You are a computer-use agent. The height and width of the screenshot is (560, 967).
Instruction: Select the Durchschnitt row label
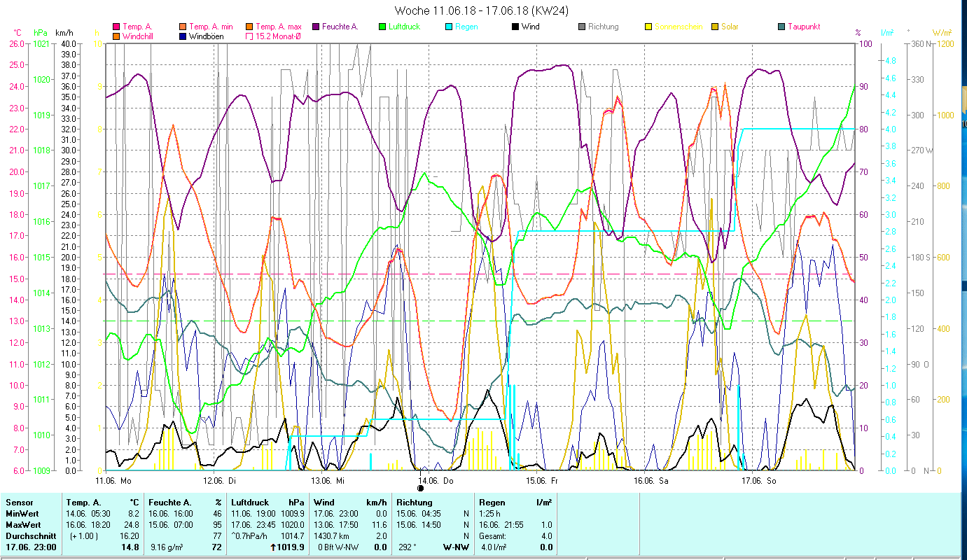tap(31, 535)
